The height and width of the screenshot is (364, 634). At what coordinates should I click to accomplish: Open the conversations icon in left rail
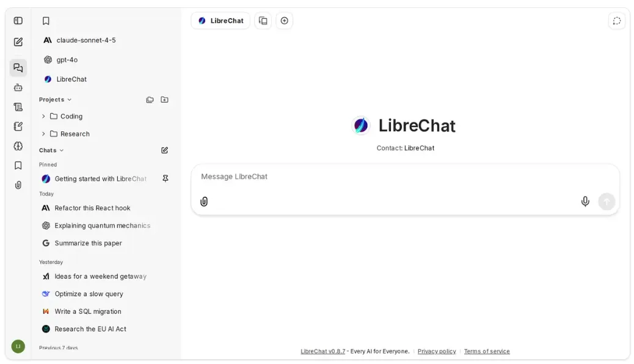(18, 68)
